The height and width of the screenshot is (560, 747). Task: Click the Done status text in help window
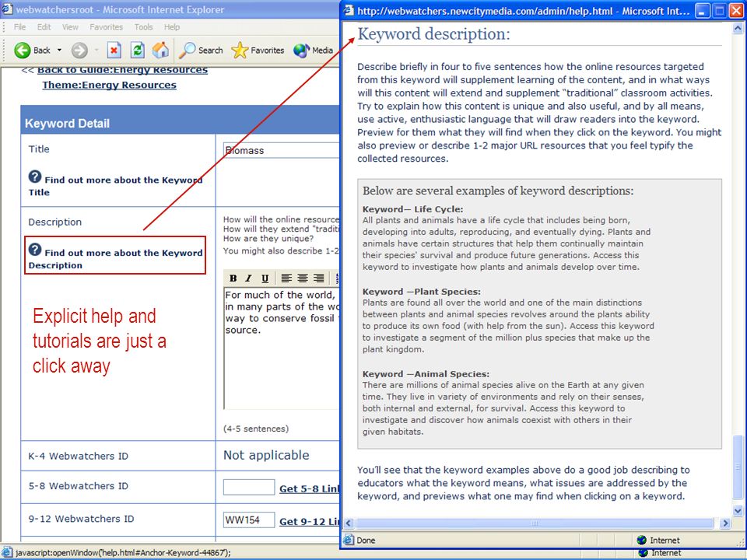click(x=366, y=541)
